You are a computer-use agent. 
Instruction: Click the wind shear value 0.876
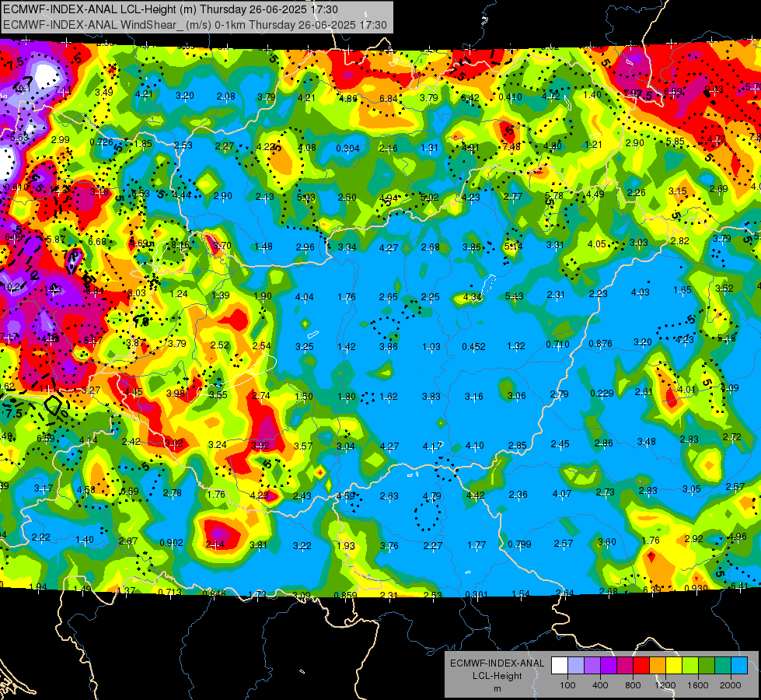point(600,344)
